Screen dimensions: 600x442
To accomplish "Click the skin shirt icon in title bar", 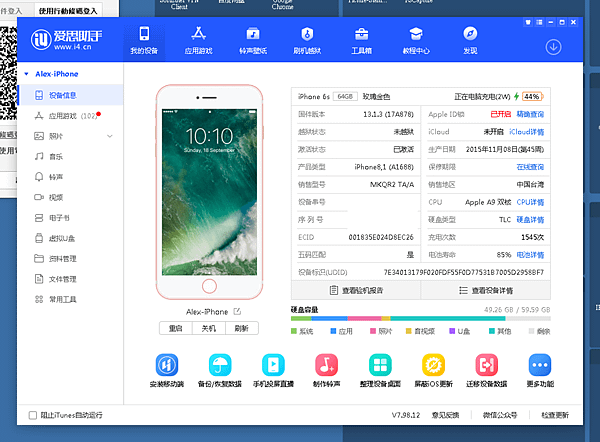I will (528, 22).
